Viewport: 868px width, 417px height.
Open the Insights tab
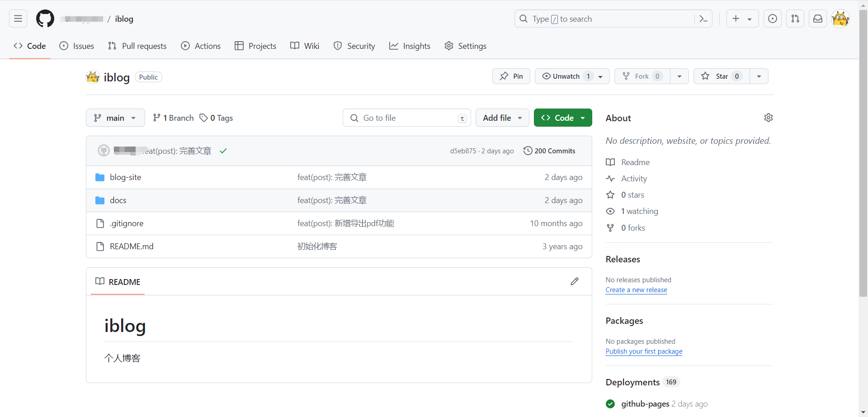[x=410, y=46]
